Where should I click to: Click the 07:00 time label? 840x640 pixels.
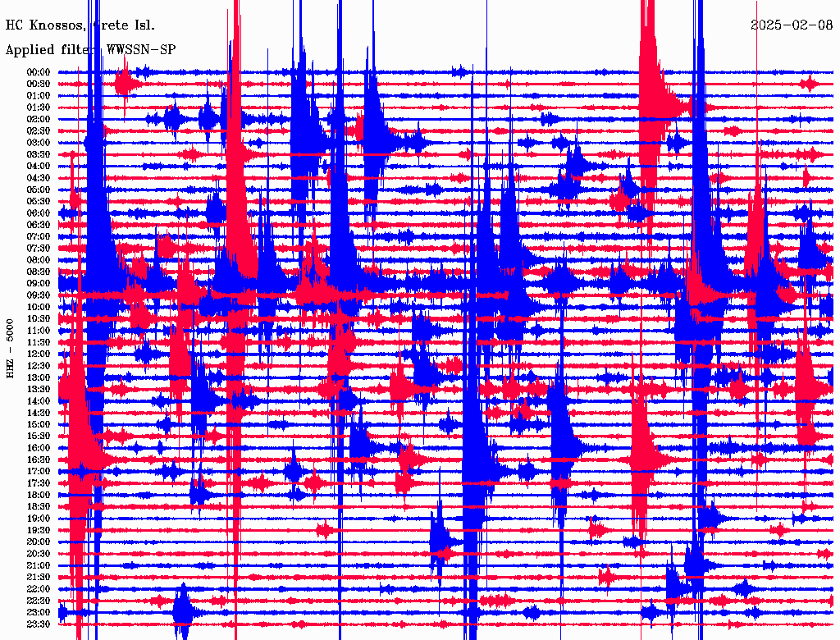tap(39, 237)
